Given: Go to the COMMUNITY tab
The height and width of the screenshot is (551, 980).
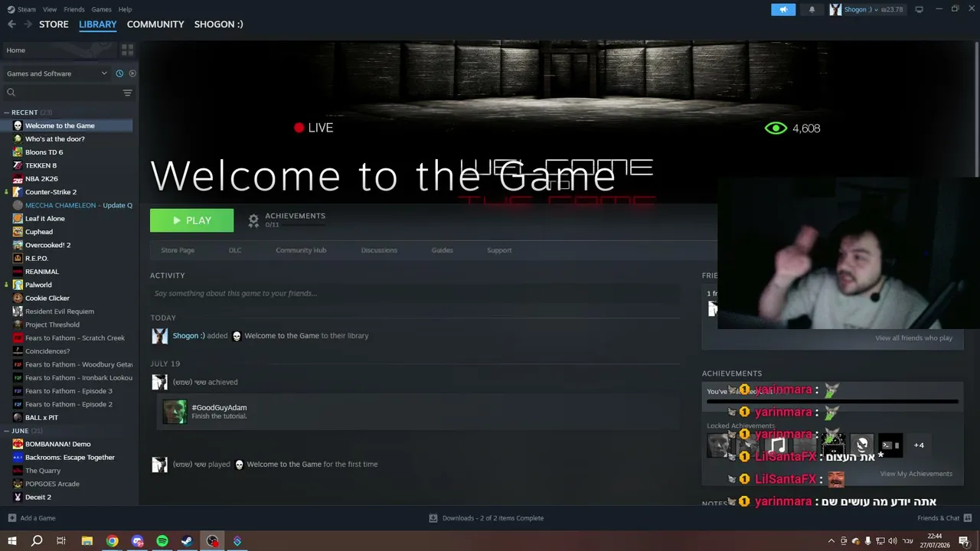Looking at the screenshot, I should point(155,24).
